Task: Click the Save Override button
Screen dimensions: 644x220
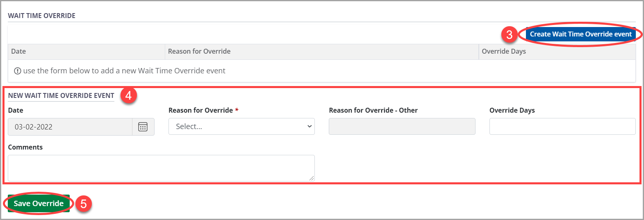Action: pyautogui.click(x=39, y=204)
